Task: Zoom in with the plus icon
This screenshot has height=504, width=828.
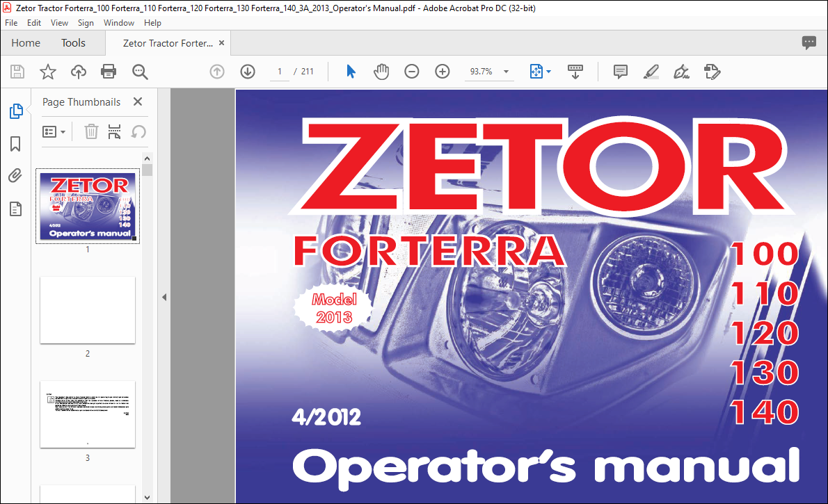Action: tap(442, 71)
